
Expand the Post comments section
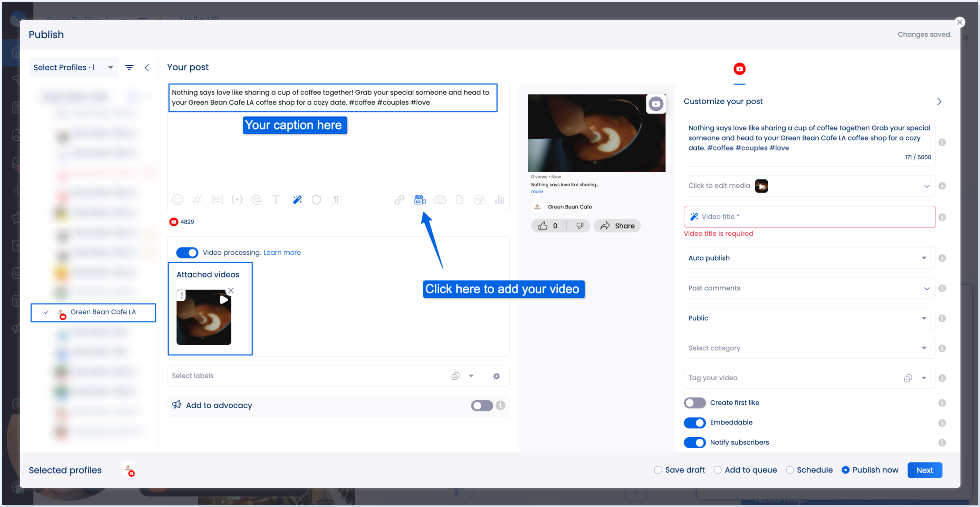tap(809, 288)
